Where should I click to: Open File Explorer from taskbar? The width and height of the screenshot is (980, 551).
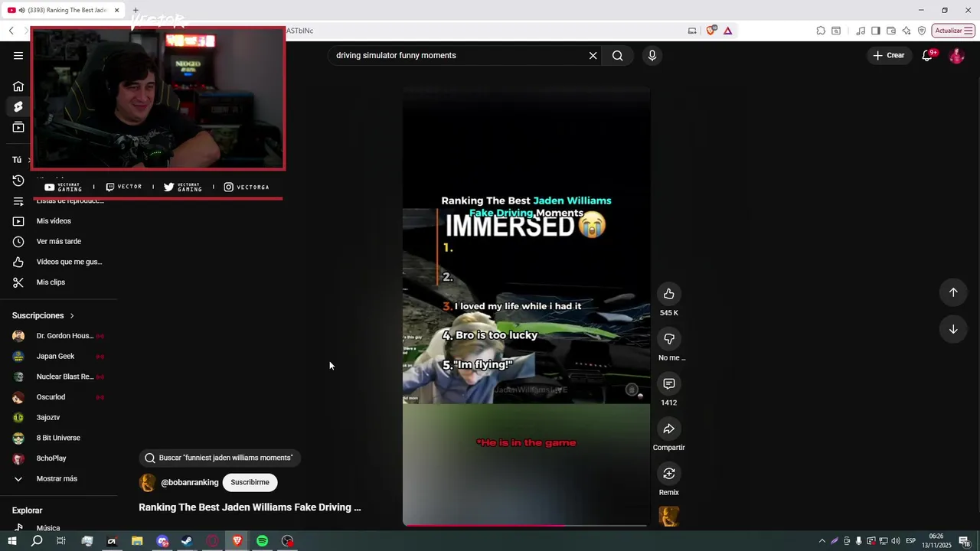point(137,541)
